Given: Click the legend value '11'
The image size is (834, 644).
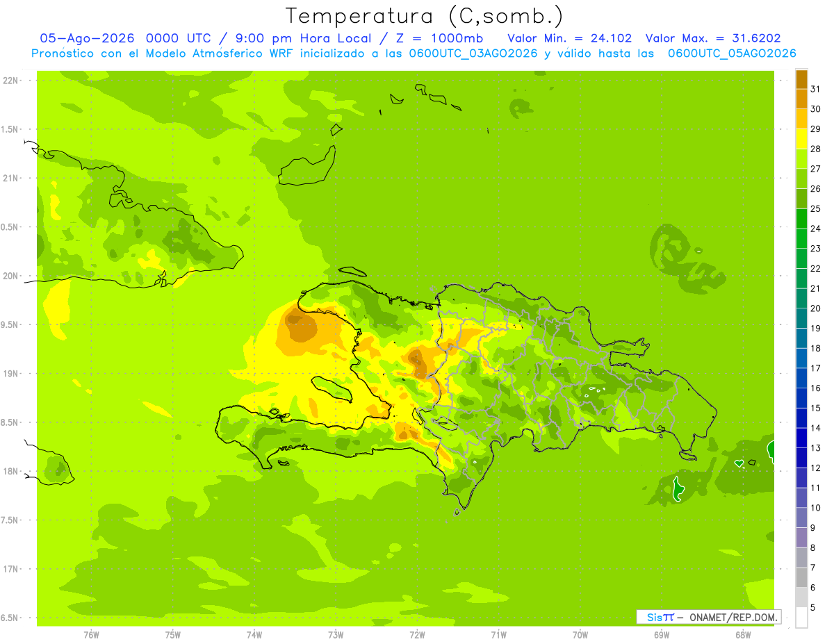Looking at the screenshot, I should (x=815, y=488).
